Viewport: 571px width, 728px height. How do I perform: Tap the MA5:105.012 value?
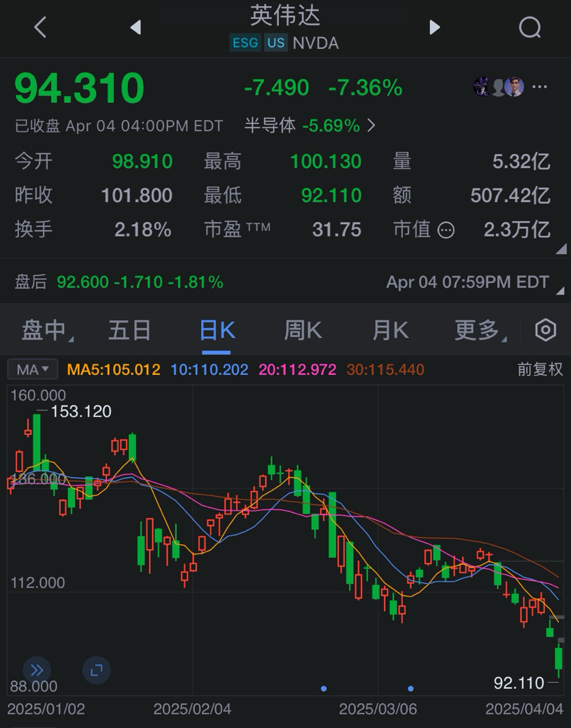pyautogui.click(x=114, y=370)
